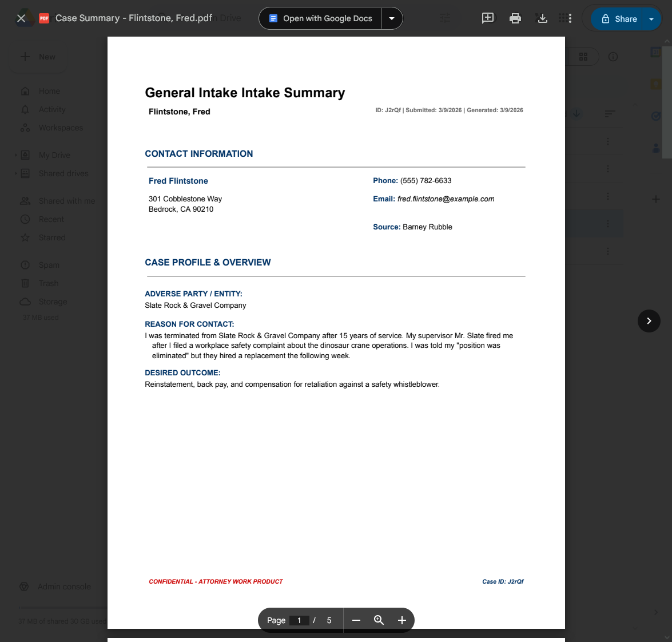
Task: Open Google Tasks in the side panel
Action: coord(655,116)
